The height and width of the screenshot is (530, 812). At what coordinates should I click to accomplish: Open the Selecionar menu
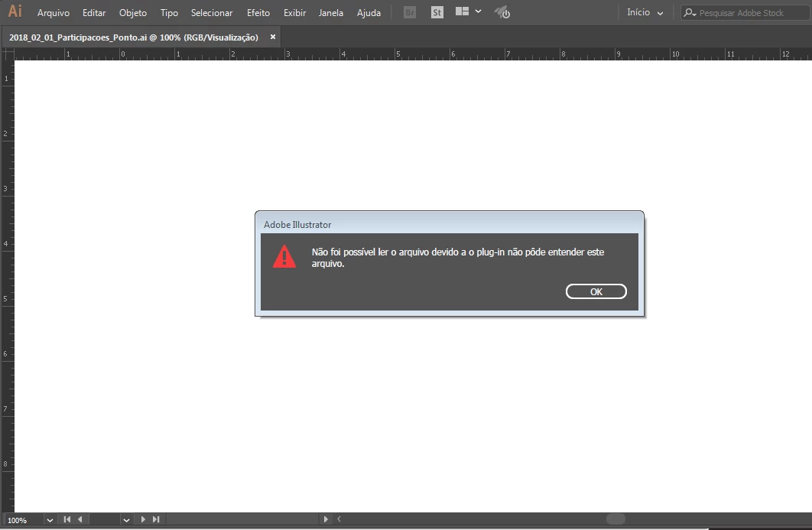coord(212,13)
